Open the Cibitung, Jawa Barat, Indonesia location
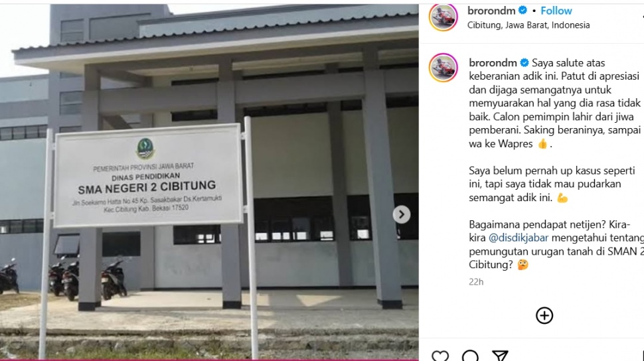This screenshot has height=361, width=644. click(x=528, y=25)
